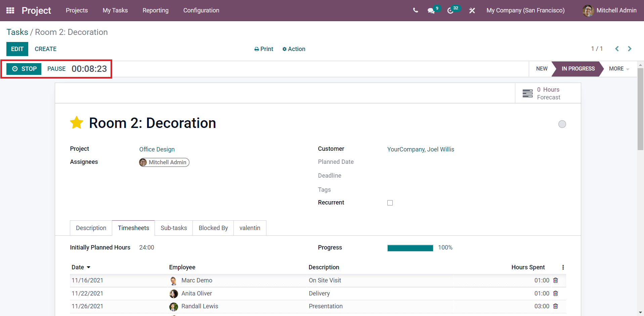
Task: Click the gray kanban state circle
Action: pyautogui.click(x=562, y=124)
